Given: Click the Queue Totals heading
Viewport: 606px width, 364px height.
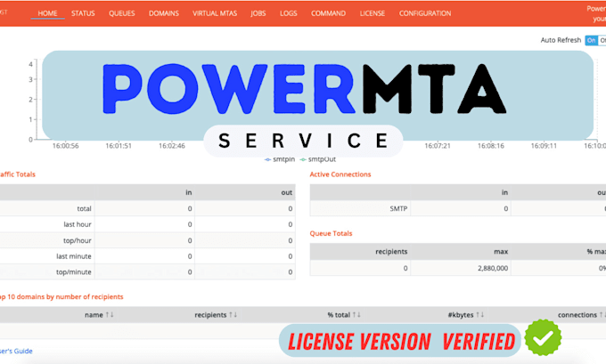Looking at the screenshot, I should click(x=331, y=233).
